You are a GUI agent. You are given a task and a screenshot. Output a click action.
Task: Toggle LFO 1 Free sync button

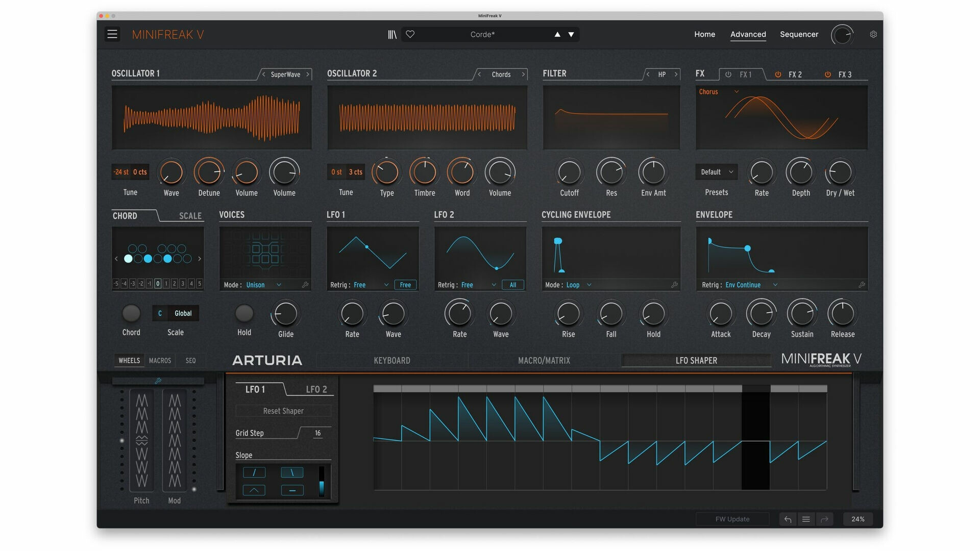click(405, 285)
